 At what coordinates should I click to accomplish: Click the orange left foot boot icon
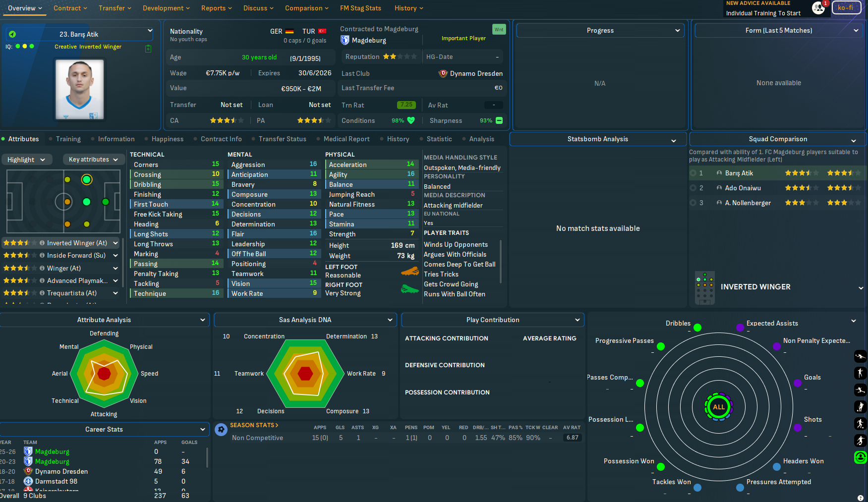[x=409, y=271]
